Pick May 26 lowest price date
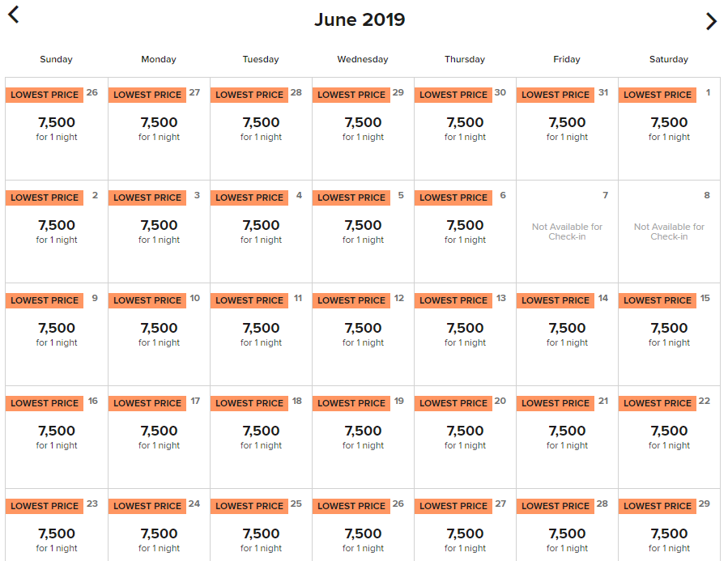This screenshot has height=561, width=728. 57,129
